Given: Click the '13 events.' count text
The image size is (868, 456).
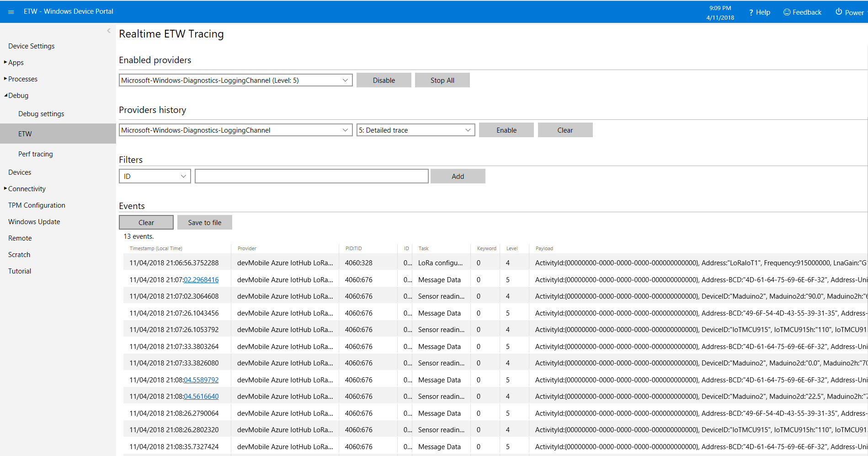Looking at the screenshot, I should 138,236.
